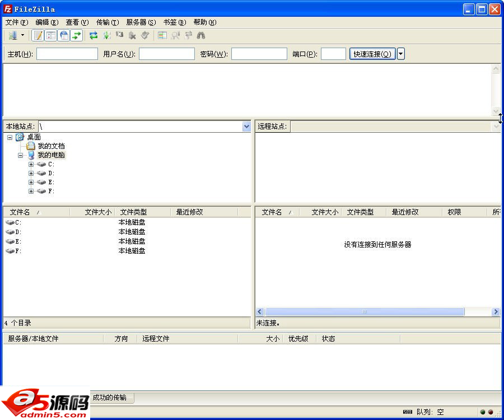
Task: Click the encryption status bar icon
Action: [408, 412]
